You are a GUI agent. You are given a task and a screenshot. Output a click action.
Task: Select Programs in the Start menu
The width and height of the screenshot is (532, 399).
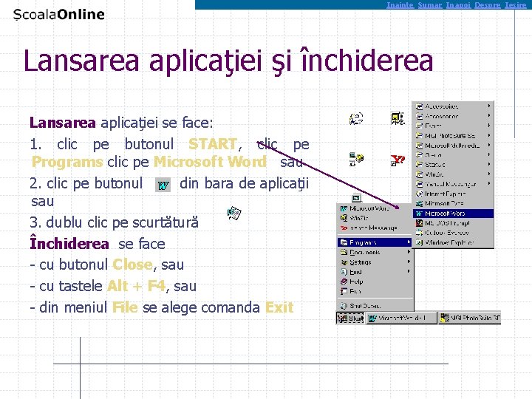tap(375, 242)
